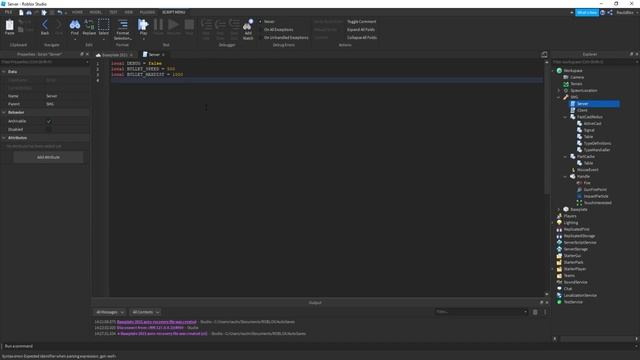Click the Format Selection icon
This screenshot has height=360, width=640.
click(x=122, y=24)
